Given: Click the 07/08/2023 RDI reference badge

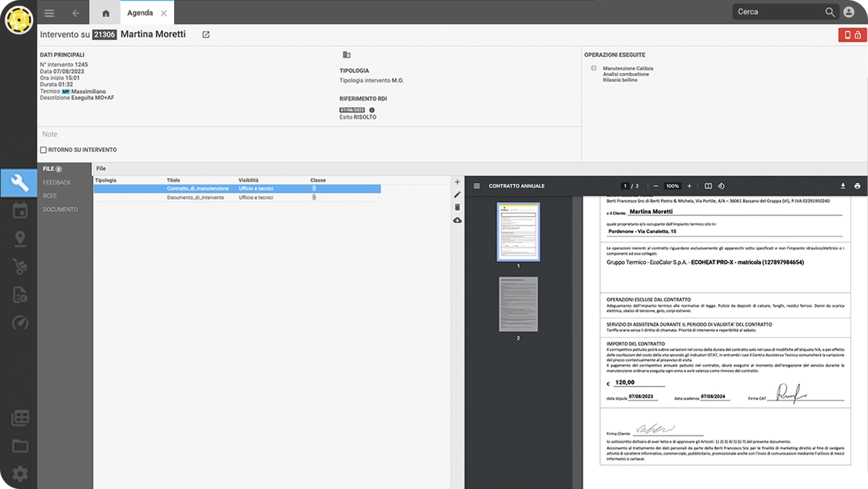Looking at the screenshot, I should 352,110.
